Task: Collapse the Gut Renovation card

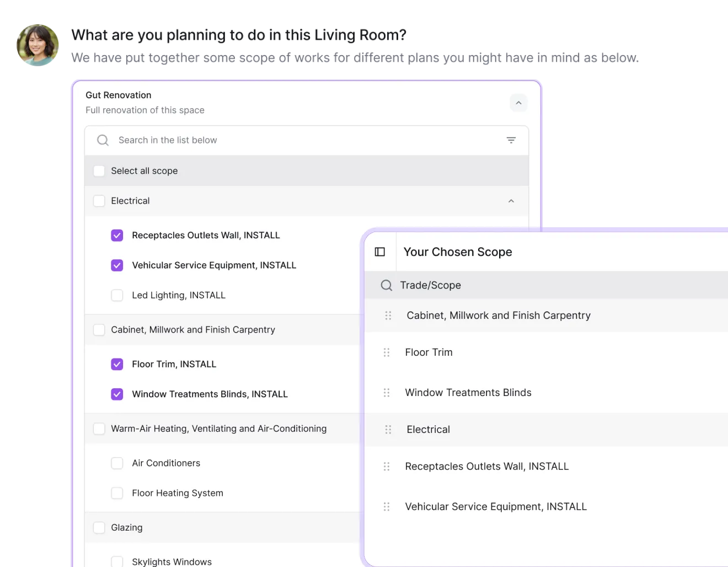Action: 518,103
